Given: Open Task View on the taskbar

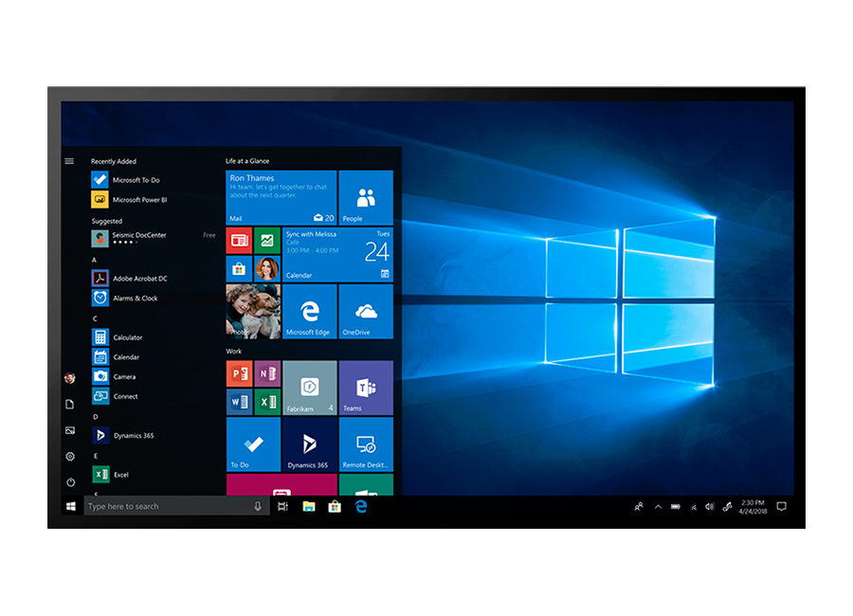Looking at the screenshot, I should tap(282, 507).
